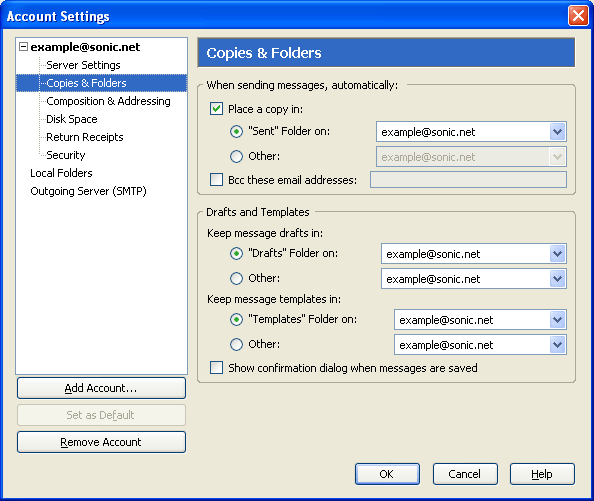Click the Bcc email addresses input field

click(468, 179)
